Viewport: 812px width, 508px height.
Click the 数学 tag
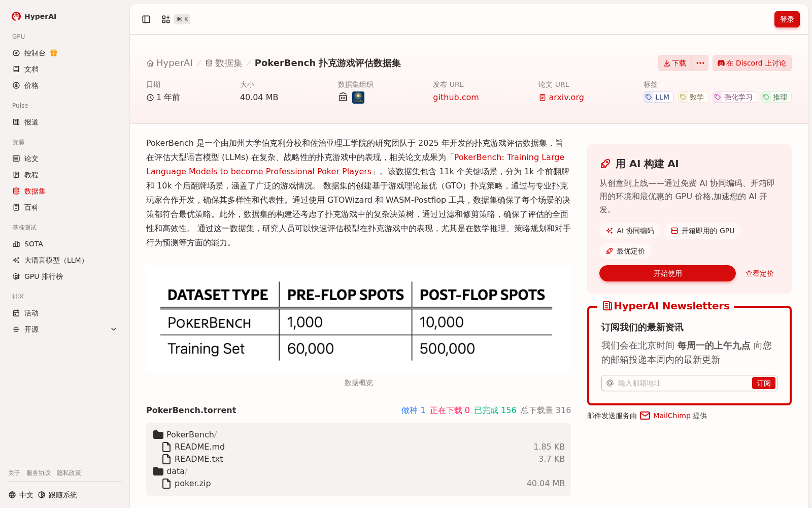(x=693, y=97)
